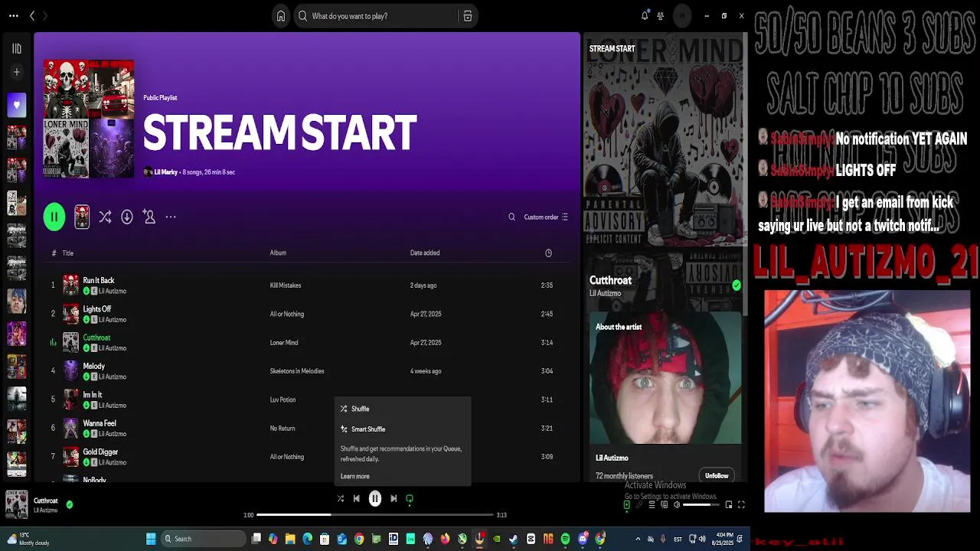Select the Lights Off track

coord(306,314)
